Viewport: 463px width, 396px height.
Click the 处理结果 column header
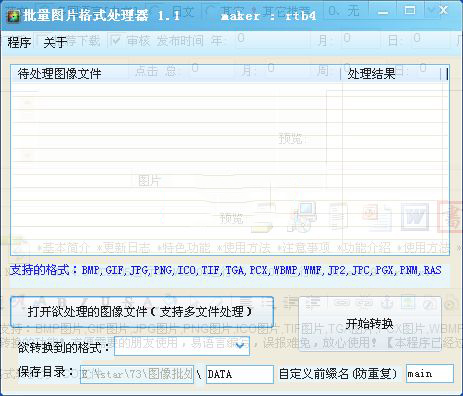pyautogui.click(x=392, y=74)
